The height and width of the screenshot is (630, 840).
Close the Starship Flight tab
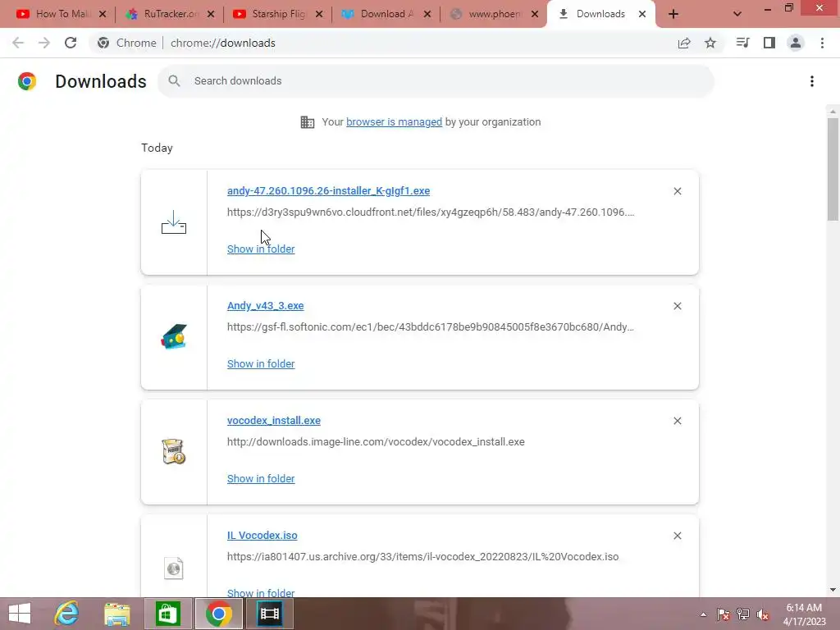(x=319, y=14)
